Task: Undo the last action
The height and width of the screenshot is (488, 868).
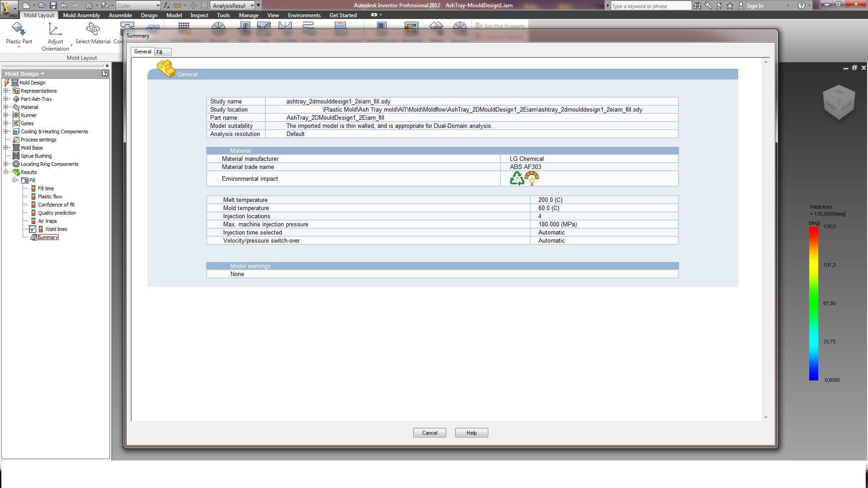Action: coord(64,5)
